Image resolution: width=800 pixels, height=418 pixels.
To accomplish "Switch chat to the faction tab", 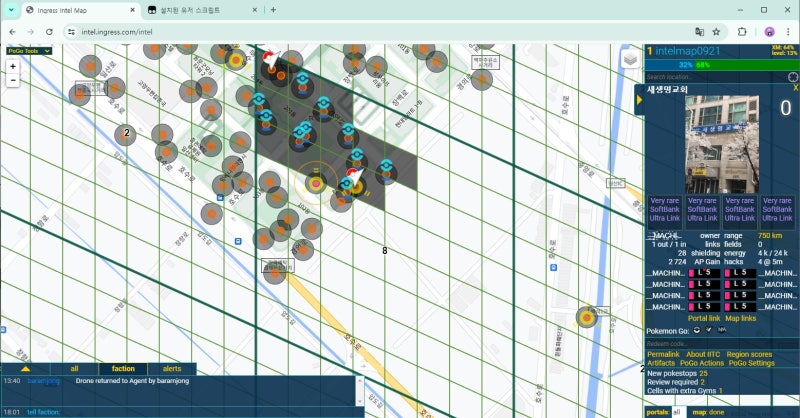I will click(123, 368).
